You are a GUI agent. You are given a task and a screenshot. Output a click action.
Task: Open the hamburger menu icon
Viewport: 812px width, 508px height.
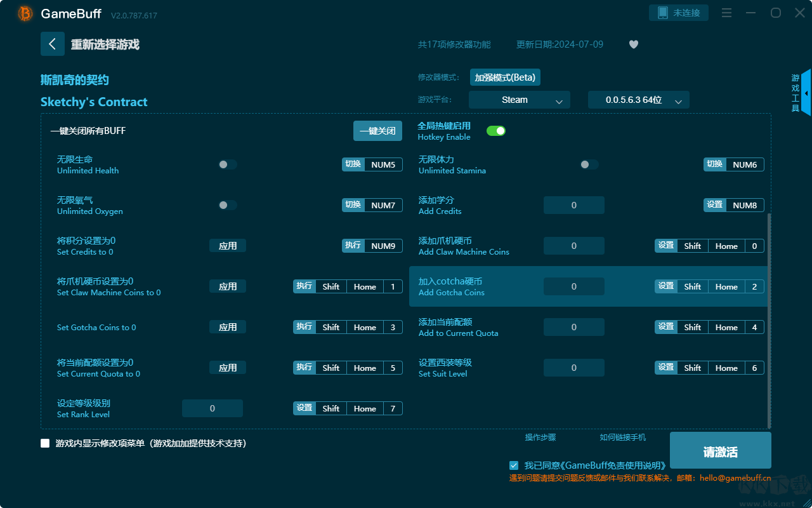pos(726,13)
